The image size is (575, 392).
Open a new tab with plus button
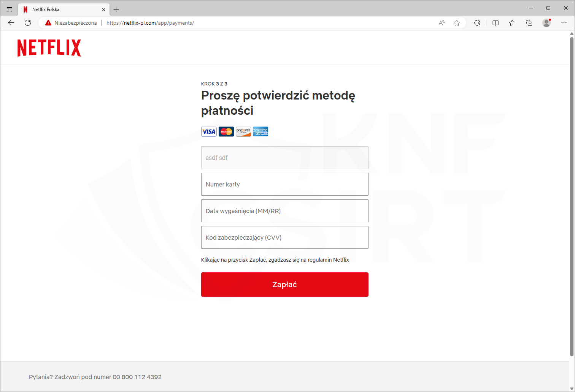[116, 9]
